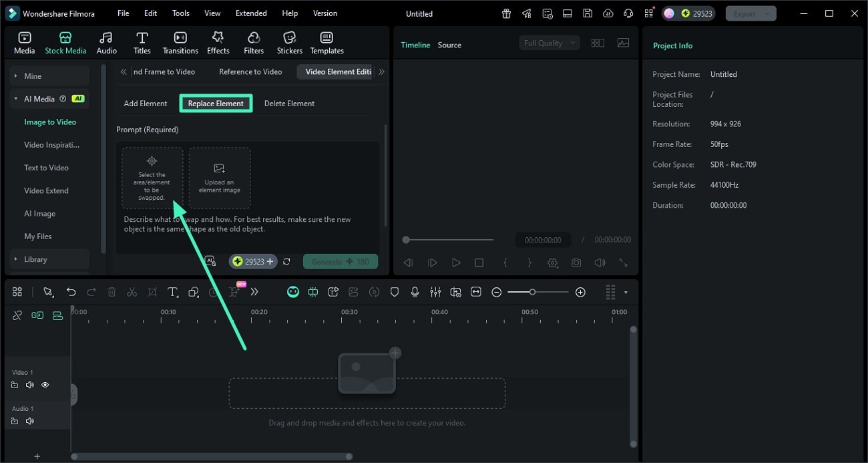The height and width of the screenshot is (463, 868).
Task: Toggle lock on Audio 1 track
Action: click(x=15, y=421)
